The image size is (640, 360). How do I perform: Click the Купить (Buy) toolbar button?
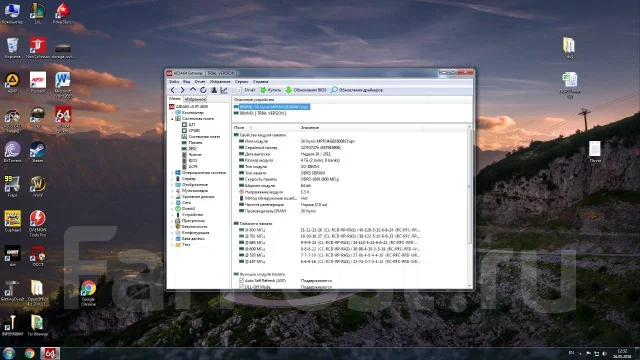pos(271,90)
